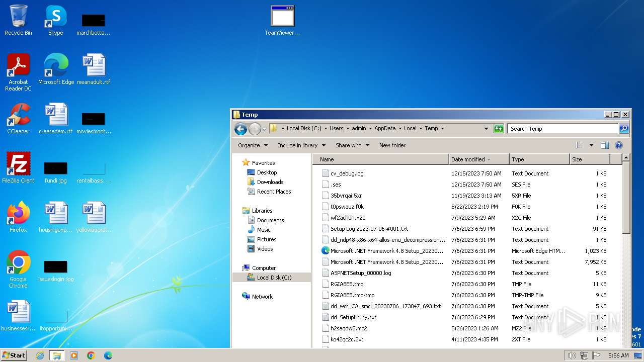Open the Explorer help button
The height and width of the screenshot is (362, 644).
tap(619, 145)
